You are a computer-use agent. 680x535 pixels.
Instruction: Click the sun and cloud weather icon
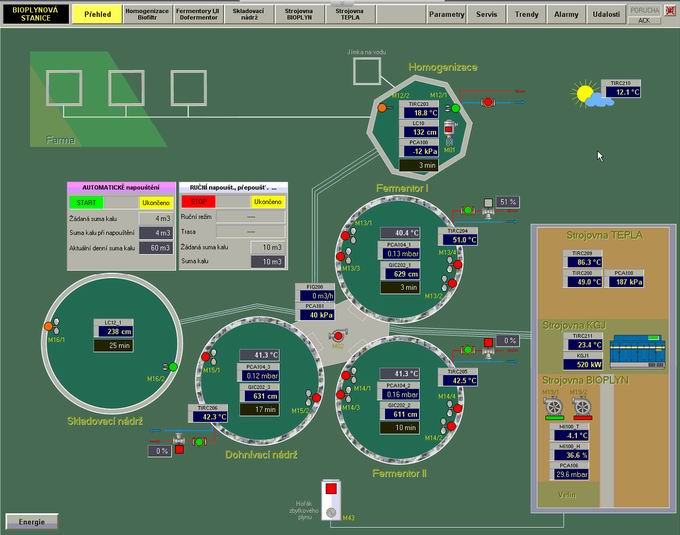(589, 95)
